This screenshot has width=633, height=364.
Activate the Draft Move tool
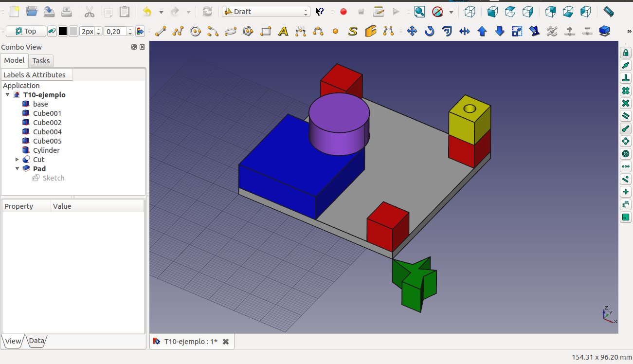coord(412,32)
